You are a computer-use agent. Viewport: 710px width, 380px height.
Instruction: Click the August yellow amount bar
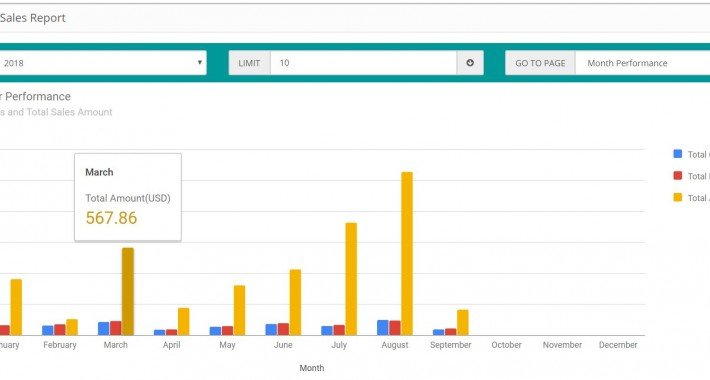(x=407, y=254)
